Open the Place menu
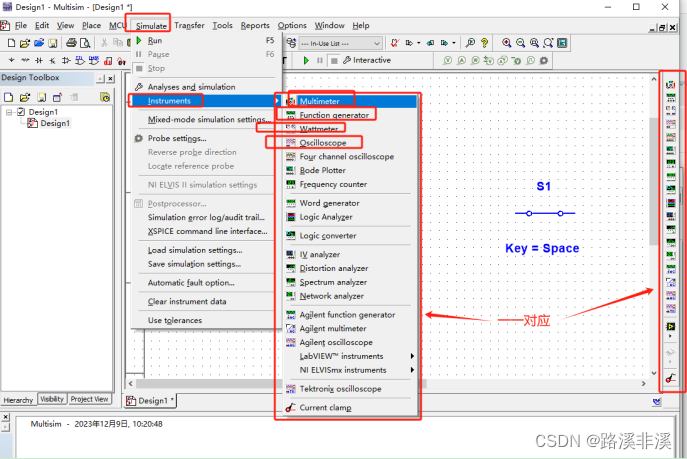This screenshot has height=459, width=687. pyautogui.click(x=92, y=25)
